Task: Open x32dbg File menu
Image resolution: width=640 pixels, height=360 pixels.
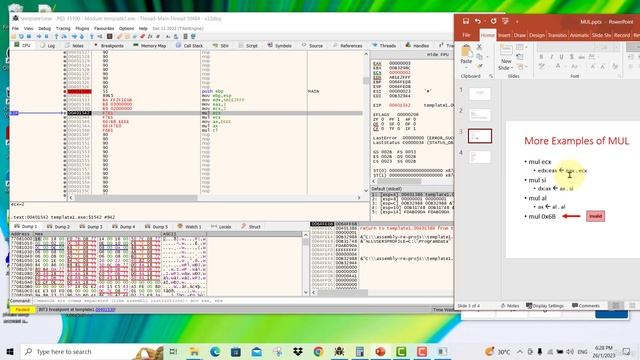Action: [x=15, y=29]
